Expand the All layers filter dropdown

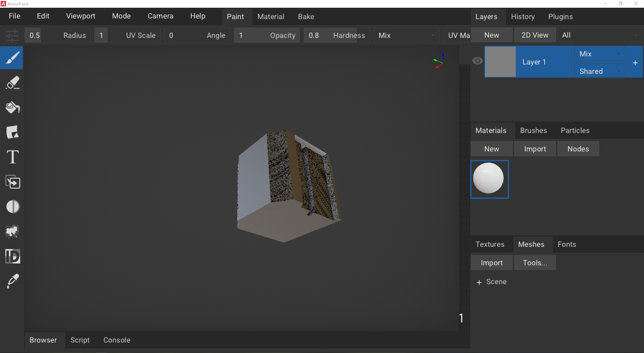click(x=600, y=35)
